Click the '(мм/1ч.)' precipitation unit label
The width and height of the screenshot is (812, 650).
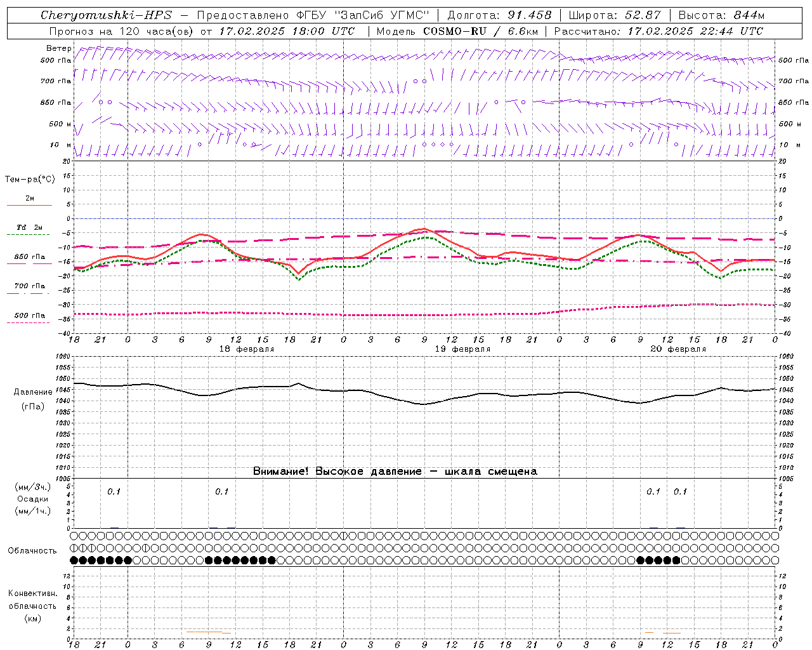pyautogui.click(x=33, y=511)
